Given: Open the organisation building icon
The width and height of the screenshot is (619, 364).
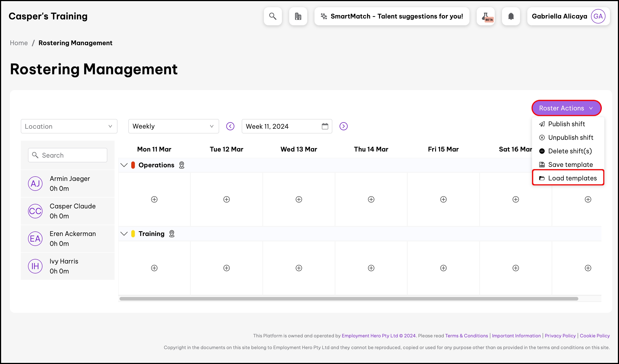Looking at the screenshot, I should coord(298,16).
